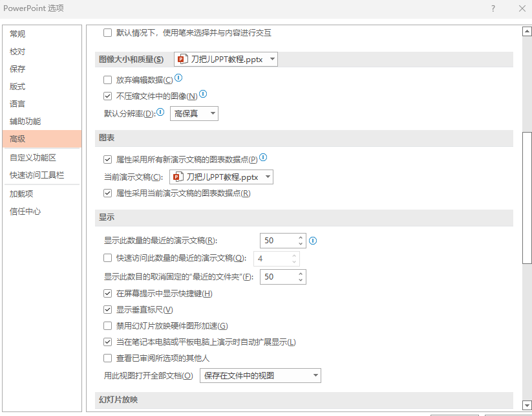Image resolution: width=532 pixels, height=416 pixels.
Task: Click the 用此视图打开全部文档(O) label
Action: [x=148, y=376]
